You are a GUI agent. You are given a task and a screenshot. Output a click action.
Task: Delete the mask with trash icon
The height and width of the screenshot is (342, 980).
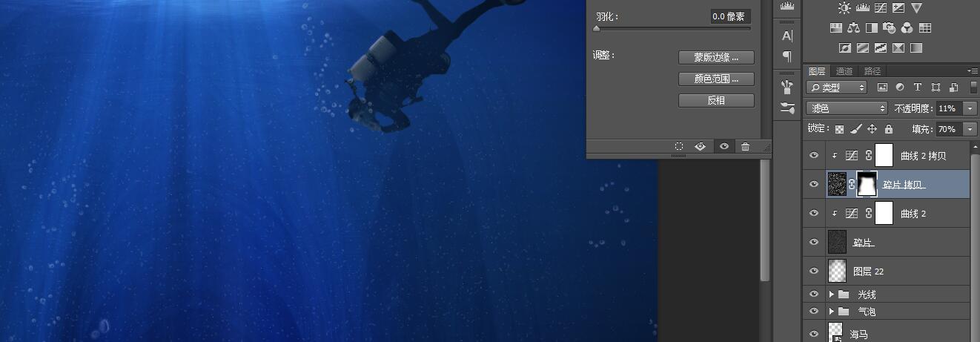coord(745,147)
